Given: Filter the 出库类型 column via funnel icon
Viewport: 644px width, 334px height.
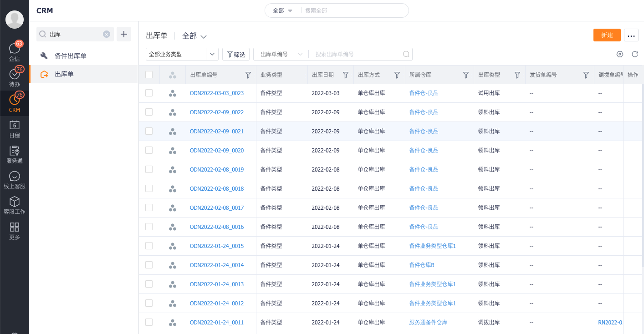Looking at the screenshot, I should [x=517, y=75].
